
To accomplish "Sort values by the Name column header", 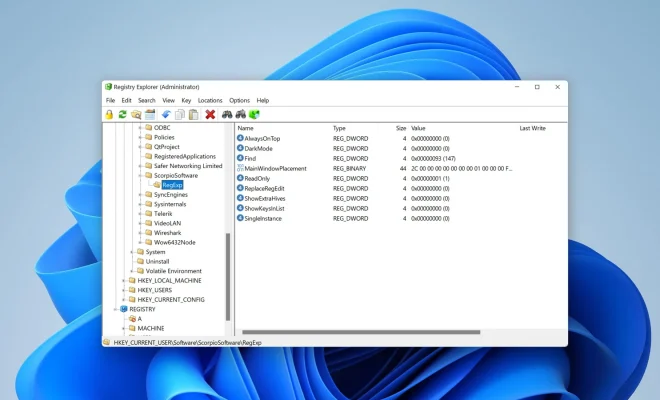I will click(245, 128).
